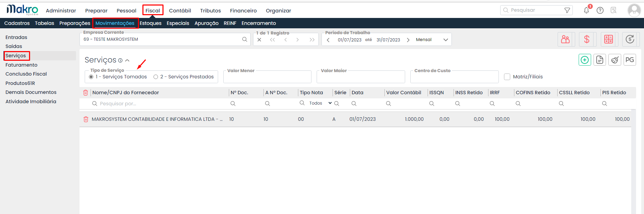Open the notifications bell
The image size is (644, 214).
pos(586,10)
